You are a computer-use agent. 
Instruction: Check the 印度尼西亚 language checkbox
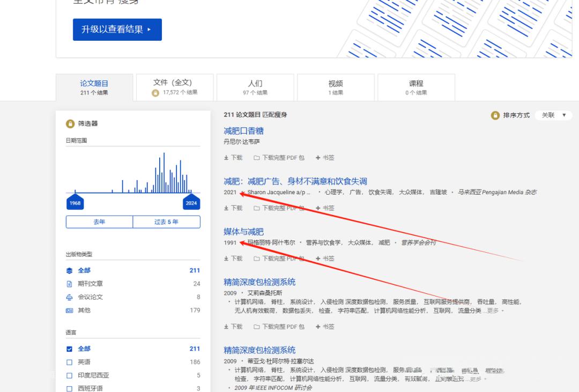69,375
